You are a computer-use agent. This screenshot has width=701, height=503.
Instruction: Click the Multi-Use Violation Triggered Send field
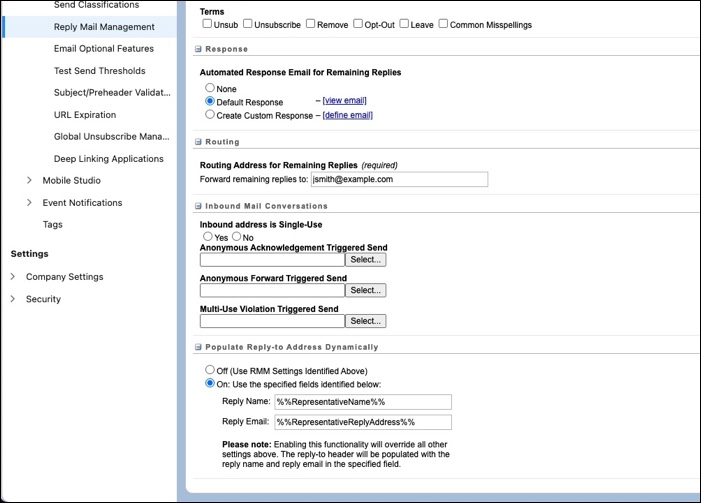272,321
